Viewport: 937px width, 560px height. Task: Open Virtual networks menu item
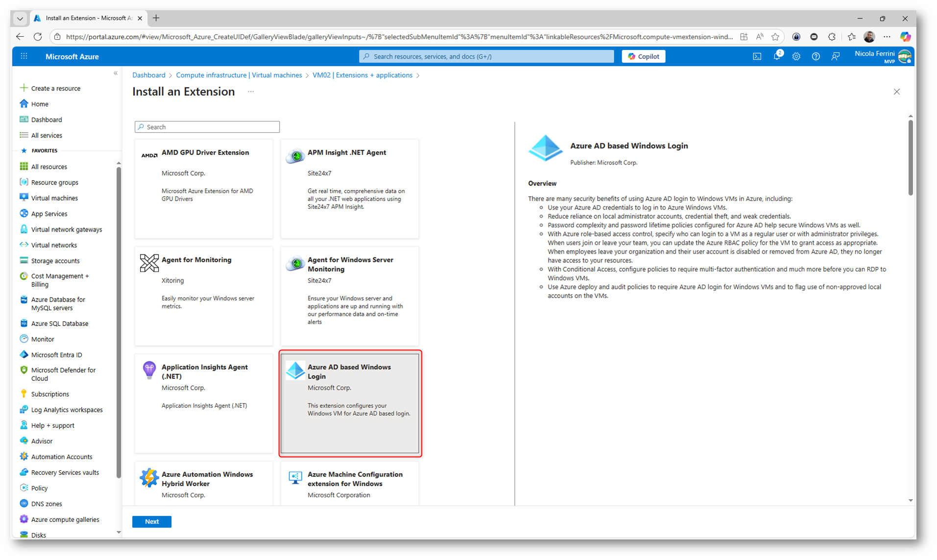point(54,245)
